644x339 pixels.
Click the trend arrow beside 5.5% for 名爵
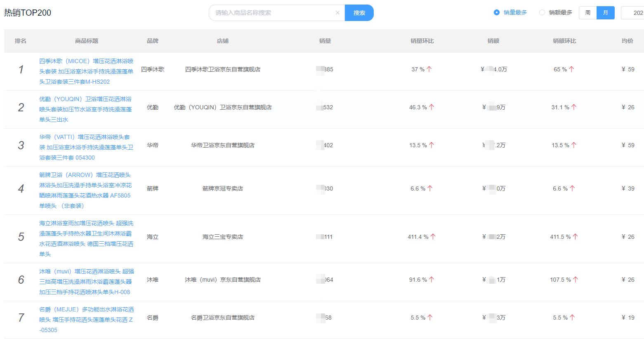click(430, 318)
